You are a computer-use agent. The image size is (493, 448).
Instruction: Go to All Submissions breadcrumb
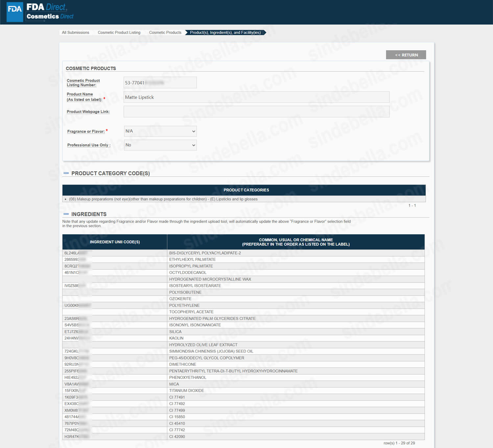(76, 33)
